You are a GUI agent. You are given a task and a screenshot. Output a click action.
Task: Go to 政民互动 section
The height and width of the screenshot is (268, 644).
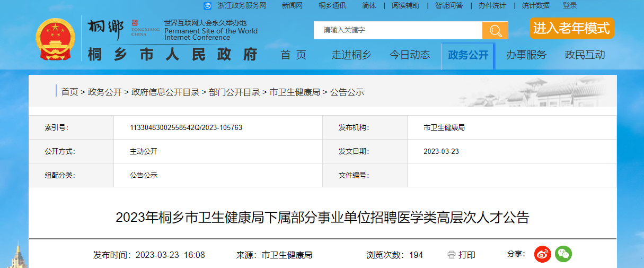585,55
